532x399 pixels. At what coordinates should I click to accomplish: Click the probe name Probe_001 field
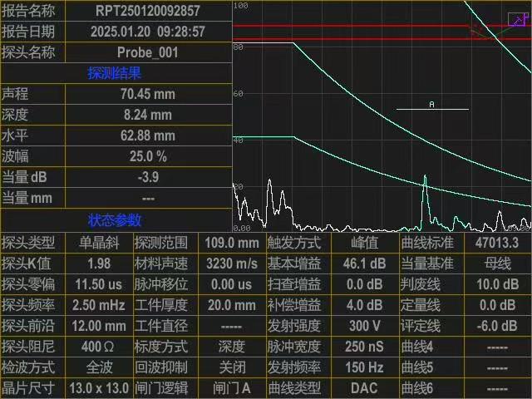pyautogui.click(x=147, y=52)
